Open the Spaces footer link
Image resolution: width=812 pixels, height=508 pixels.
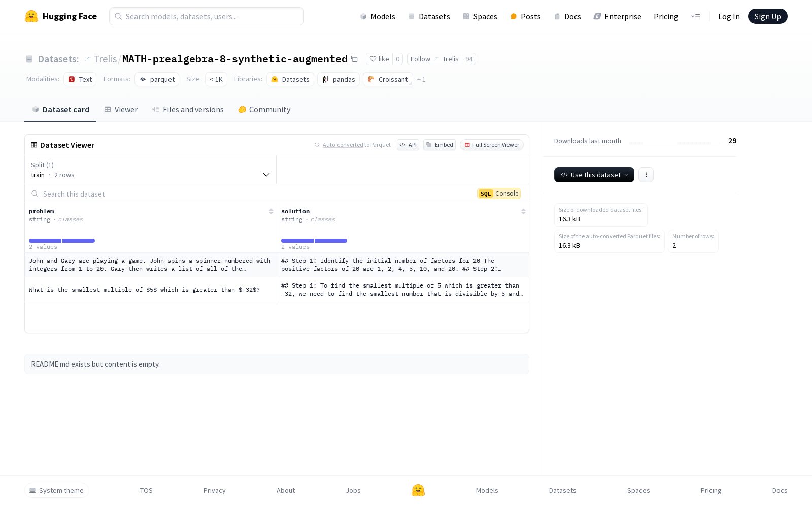point(638,490)
